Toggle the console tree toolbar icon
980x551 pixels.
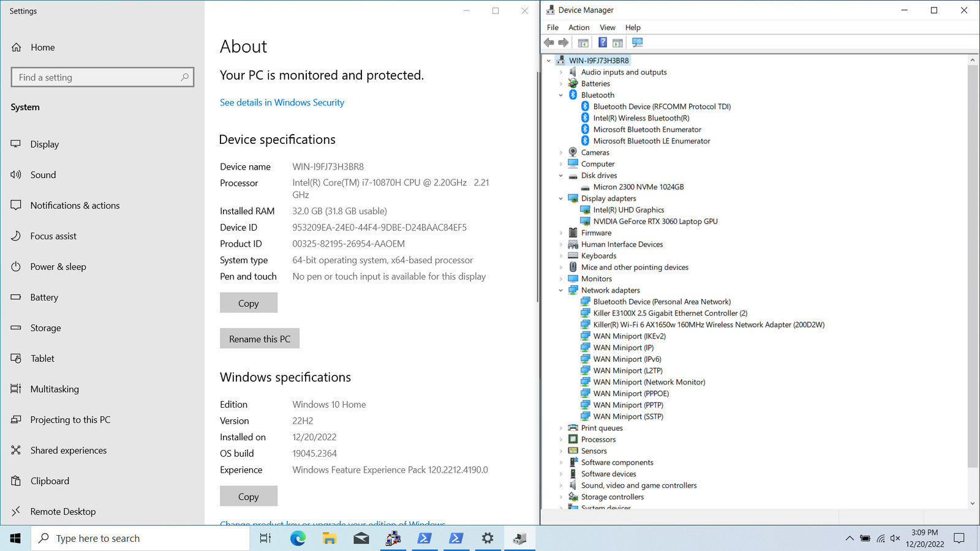click(x=583, y=43)
